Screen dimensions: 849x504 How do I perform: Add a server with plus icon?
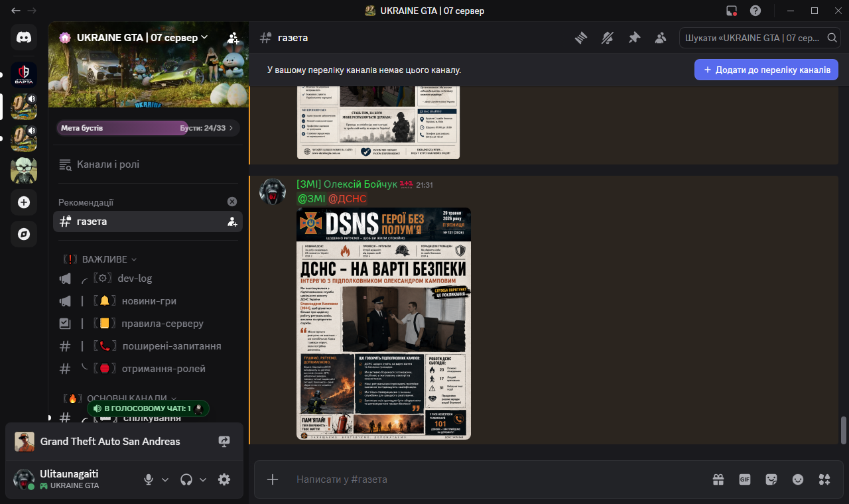tap(24, 202)
